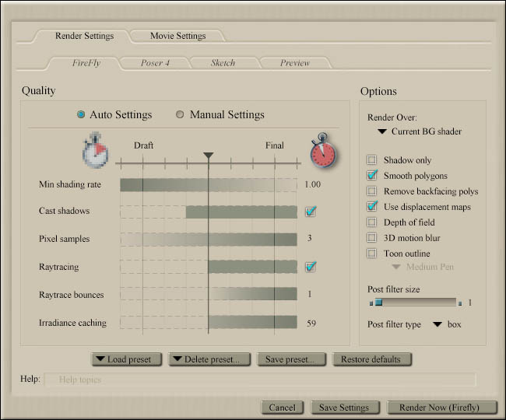Enable 3D motion blur
Image resolution: width=506 pixels, height=420 pixels.
coord(372,237)
